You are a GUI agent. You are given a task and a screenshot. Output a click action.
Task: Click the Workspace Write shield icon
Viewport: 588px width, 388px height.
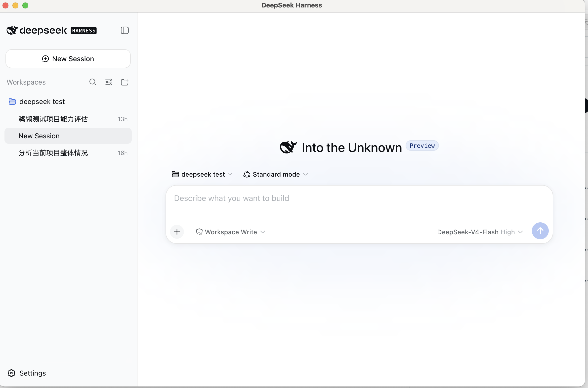coord(199,232)
